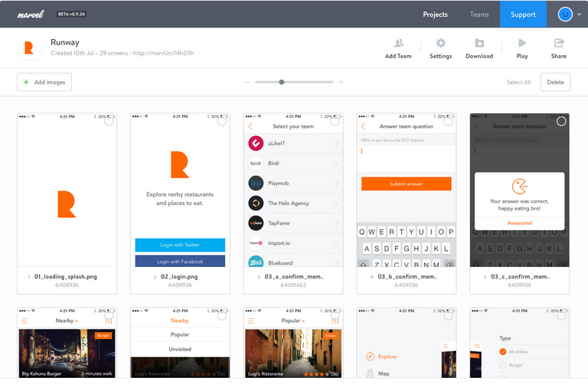The width and height of the screenshot is (588, 387).
Task: Click the project creation info line with marvl.in link
Action: (x=122, y=54)
